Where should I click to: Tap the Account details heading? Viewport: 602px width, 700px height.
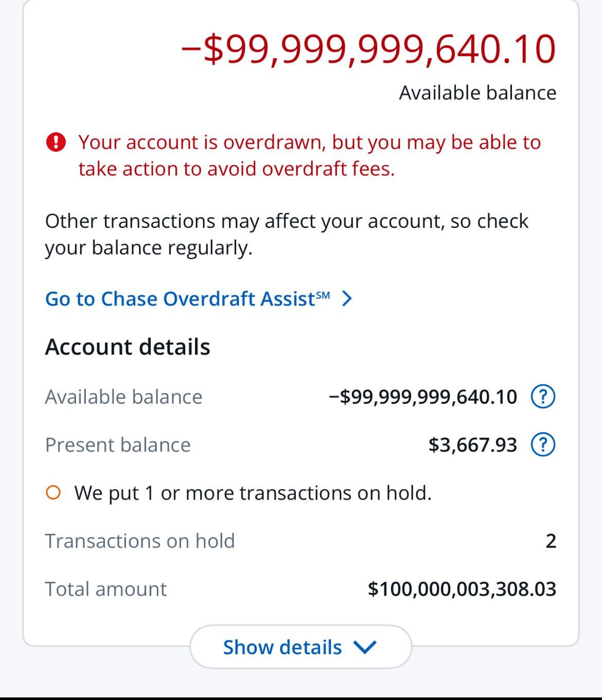[128, 347]
